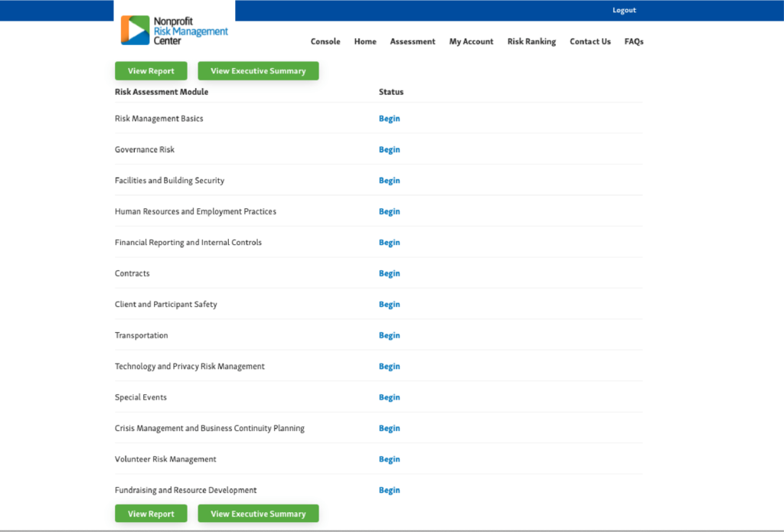Begin the Risk Management Basics module
This screenshot has height=532, width=784.
tap(389, 119)
